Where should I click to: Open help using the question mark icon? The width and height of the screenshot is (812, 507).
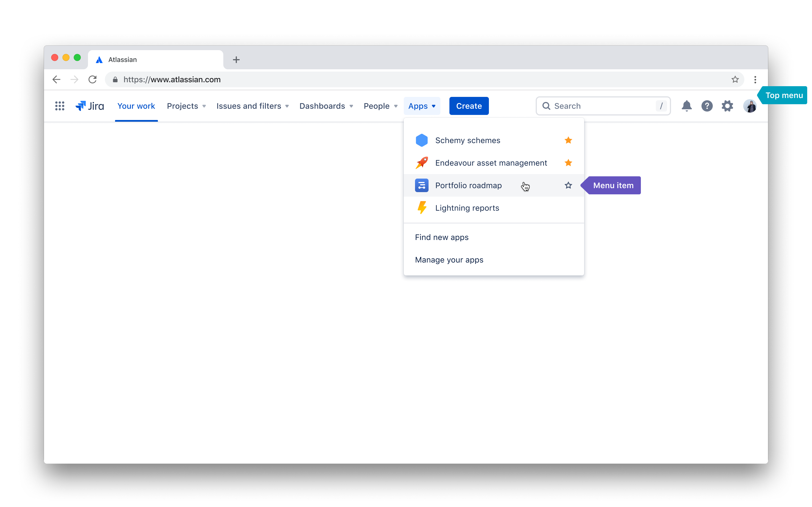707,106
